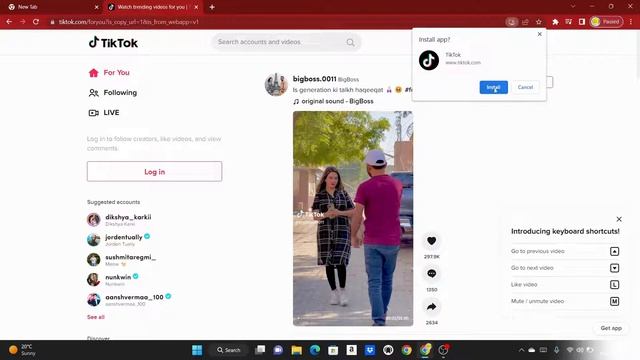The height and width of the screenshot is (360, 640).
Task: Click original sound - BigBoss link
Action: [x=333, y=101]
